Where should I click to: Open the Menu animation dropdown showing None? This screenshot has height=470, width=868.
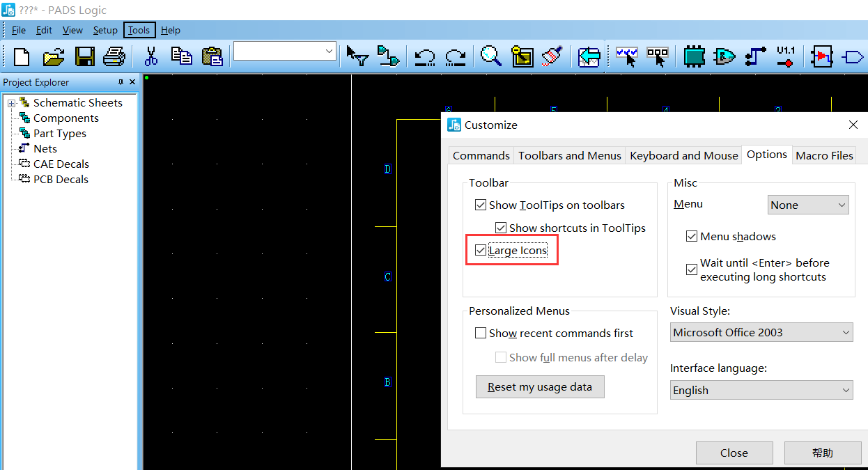(x=808, y=205)
